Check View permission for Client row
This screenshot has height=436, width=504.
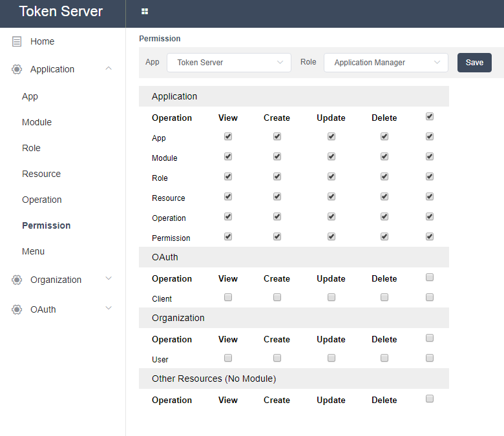(x=228, y=297)
